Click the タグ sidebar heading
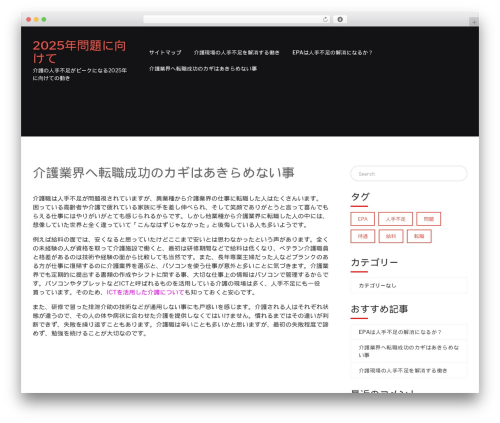 (x=360, y=197)
